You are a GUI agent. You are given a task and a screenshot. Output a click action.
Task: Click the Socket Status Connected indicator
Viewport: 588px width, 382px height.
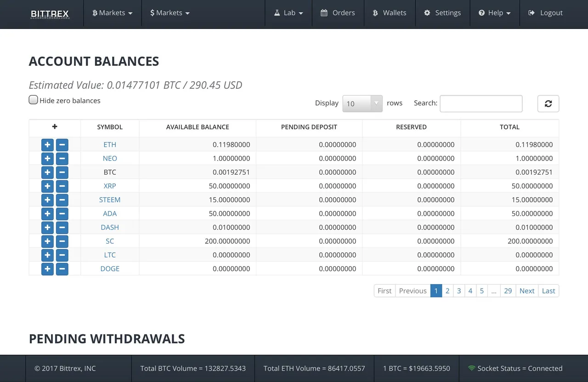tap(515, 368)
